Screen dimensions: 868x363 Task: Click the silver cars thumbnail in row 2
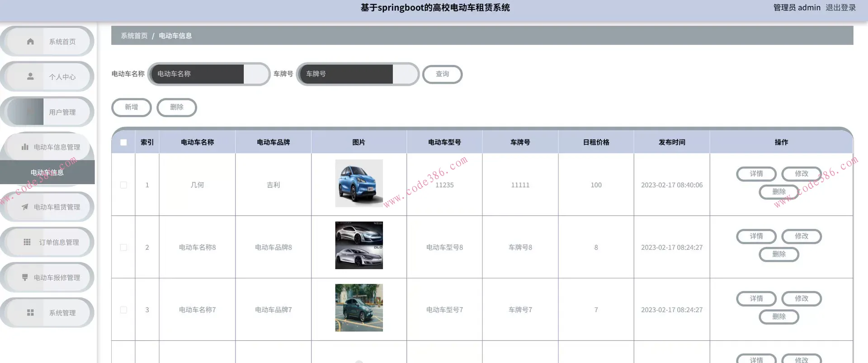359,245
